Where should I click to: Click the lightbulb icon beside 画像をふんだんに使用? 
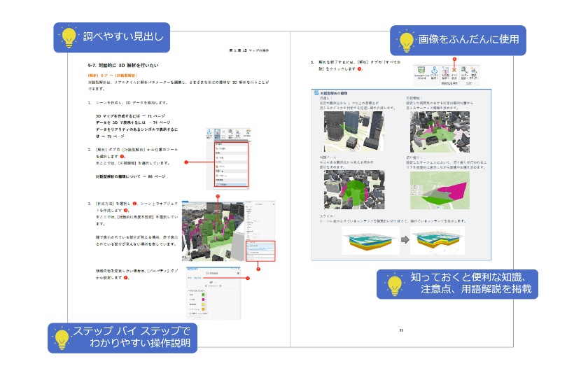pos(405,40)
